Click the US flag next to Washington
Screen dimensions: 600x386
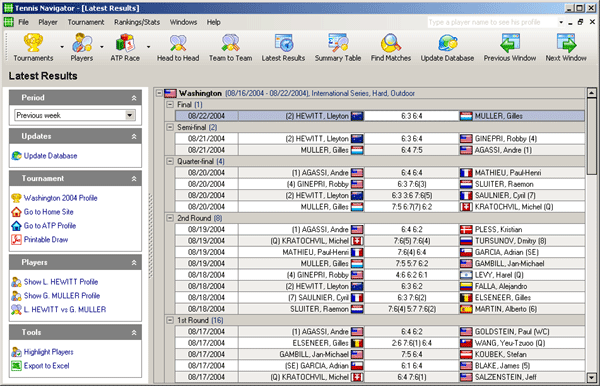pyautogui.click(x=170, y=93)
